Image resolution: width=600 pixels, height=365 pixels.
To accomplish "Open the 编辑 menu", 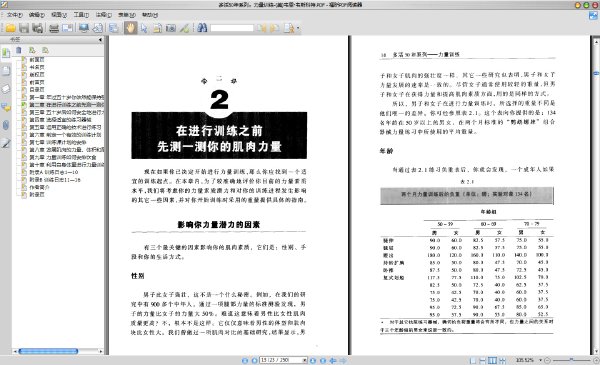I will pos(37,15).
